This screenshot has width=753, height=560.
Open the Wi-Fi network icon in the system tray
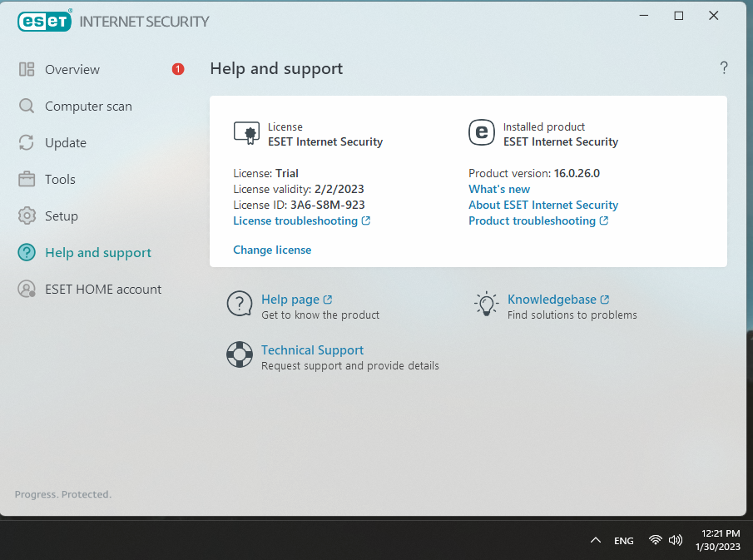pos(655,540)
